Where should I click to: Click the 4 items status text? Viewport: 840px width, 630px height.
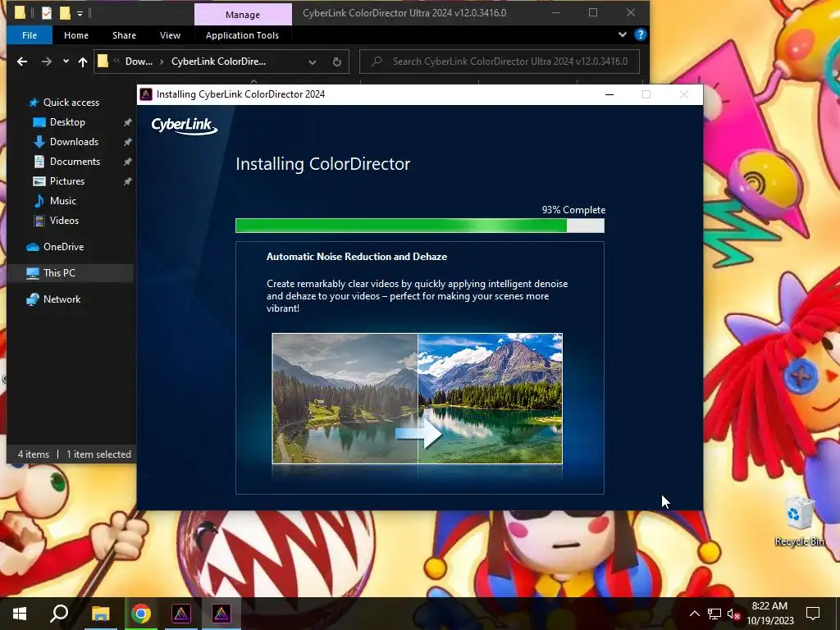tap(33, 454)
